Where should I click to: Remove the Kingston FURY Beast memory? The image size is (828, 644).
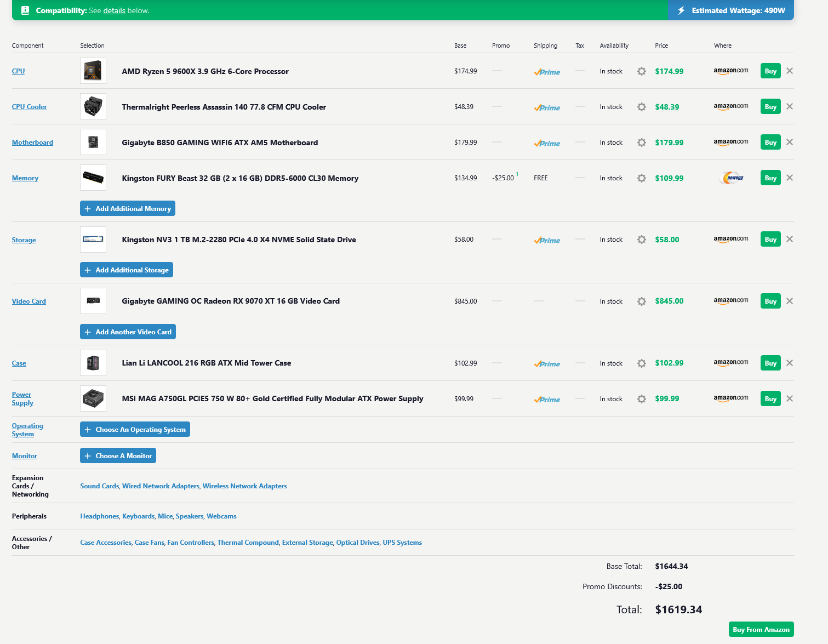[x=790, y=178]
